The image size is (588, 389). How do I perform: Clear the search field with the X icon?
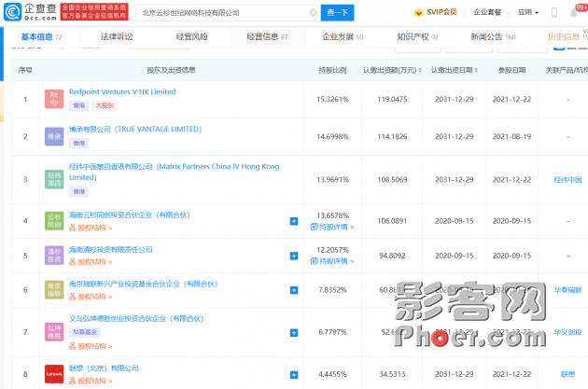pyautogui.click(x=313, y=13)
